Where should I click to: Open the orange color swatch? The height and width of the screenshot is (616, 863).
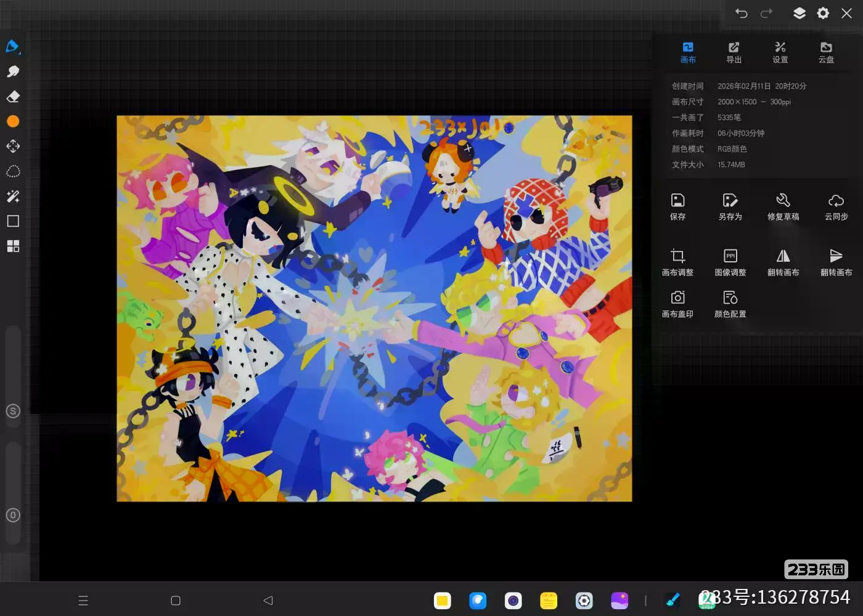(12, 121)
